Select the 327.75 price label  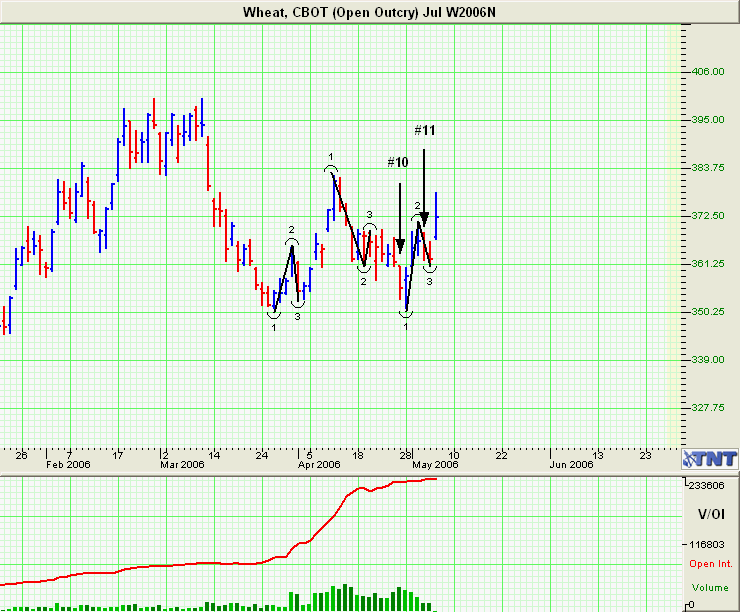(707, 408)
